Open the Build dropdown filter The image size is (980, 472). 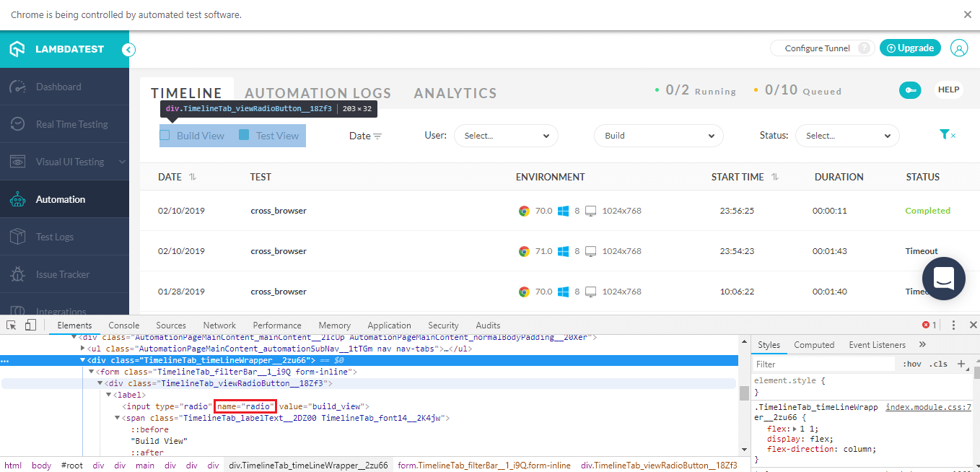657,135
